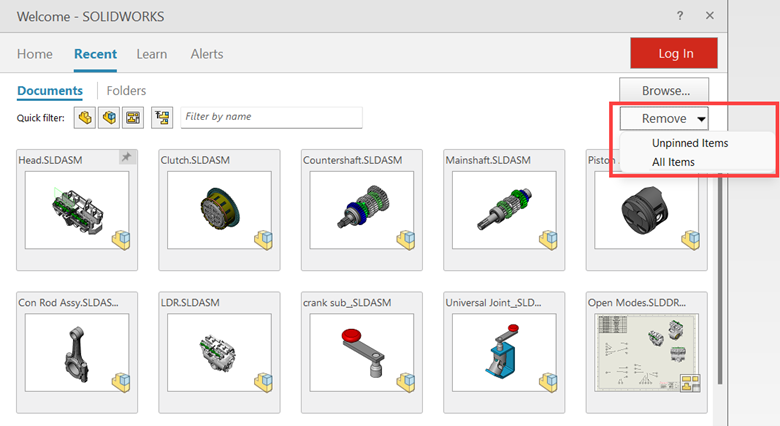Choose Unpinned Items from Remove menu
Screen dimensions: 780x426
point(690,143)
